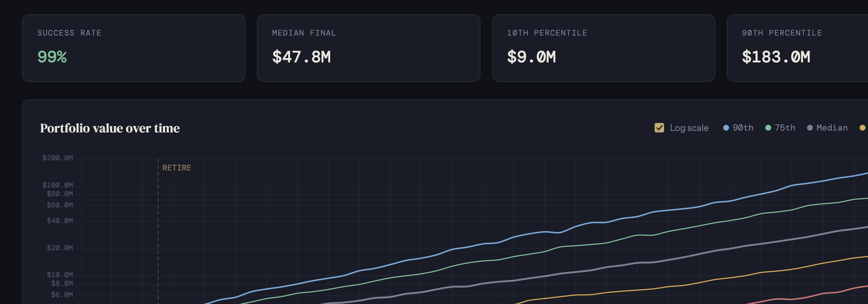
Task: Toggle the 90th percentile legend item
Action: [738, 128]
